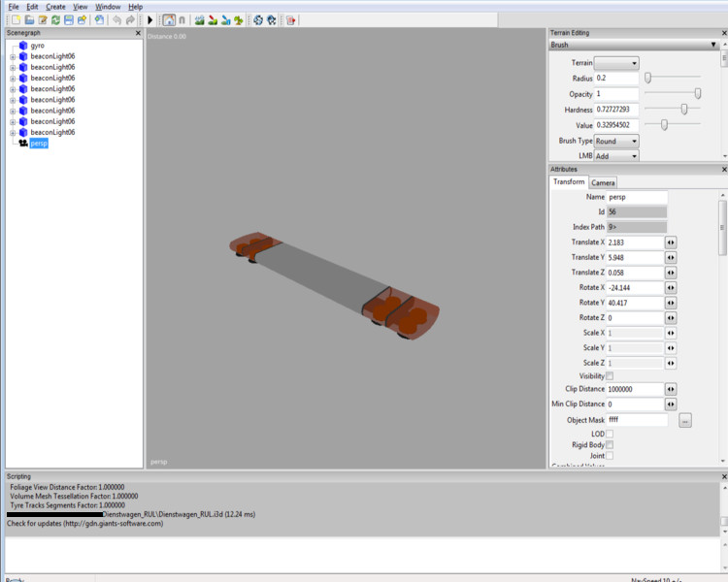Toggle the Visibility checkbox

tap(610, 376)
